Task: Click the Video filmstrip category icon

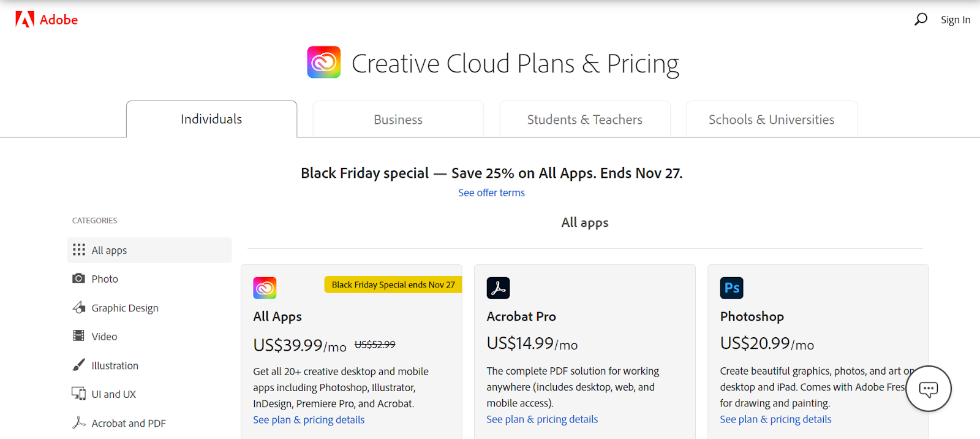Action: click(x=79, y=336)
